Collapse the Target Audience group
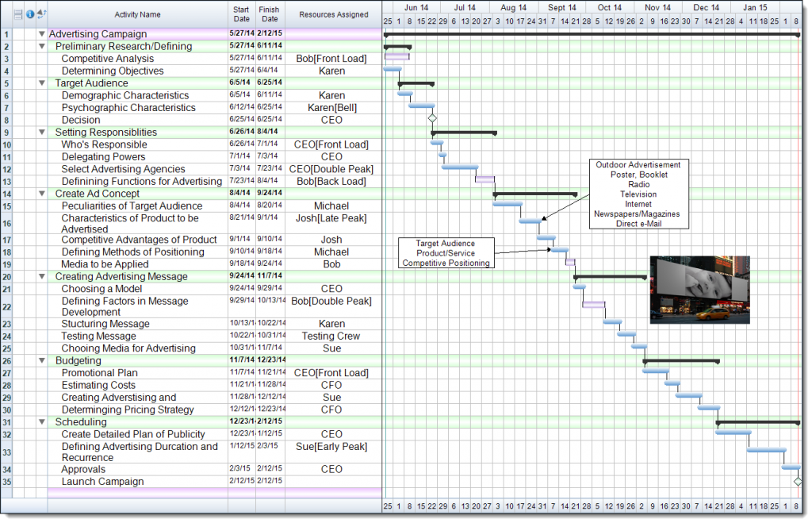The height and width of the screenshot is (523, 812). tap(41, 83)
